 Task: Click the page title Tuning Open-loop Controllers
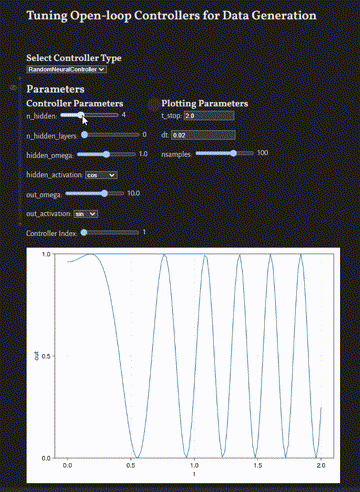click(x=171, y=16)
